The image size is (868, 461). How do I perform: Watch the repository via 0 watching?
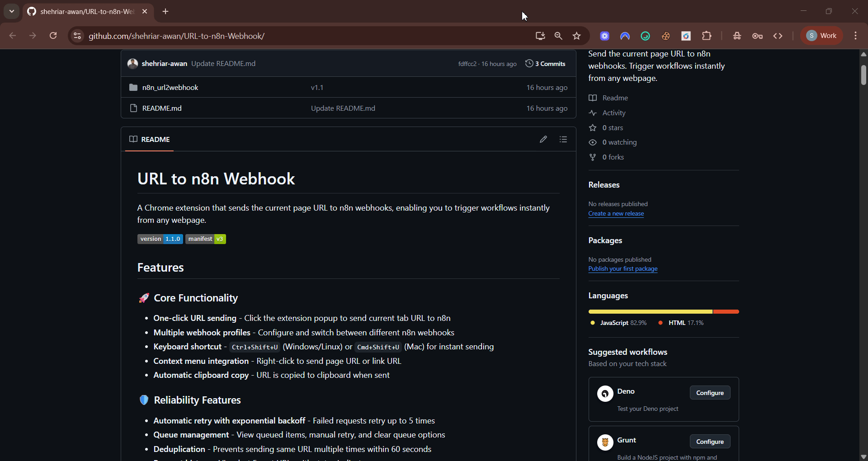pyautogui.click(x=620, y=142)
